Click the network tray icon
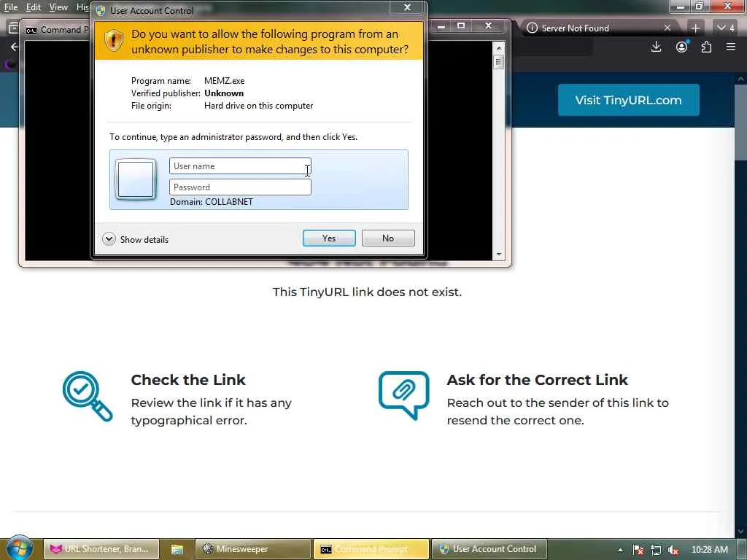Screen dimensions: 747x560 (x=656, y=550)
